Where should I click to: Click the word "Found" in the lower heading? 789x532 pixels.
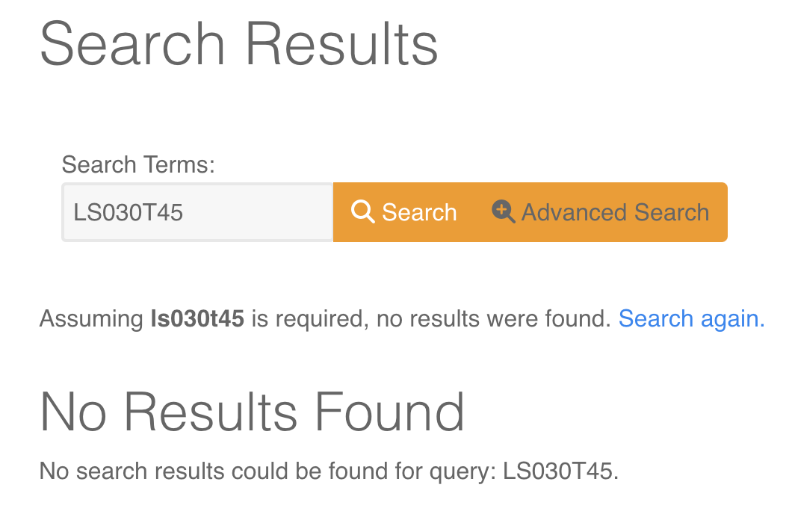pyautogui.click(x=389, y=411)
